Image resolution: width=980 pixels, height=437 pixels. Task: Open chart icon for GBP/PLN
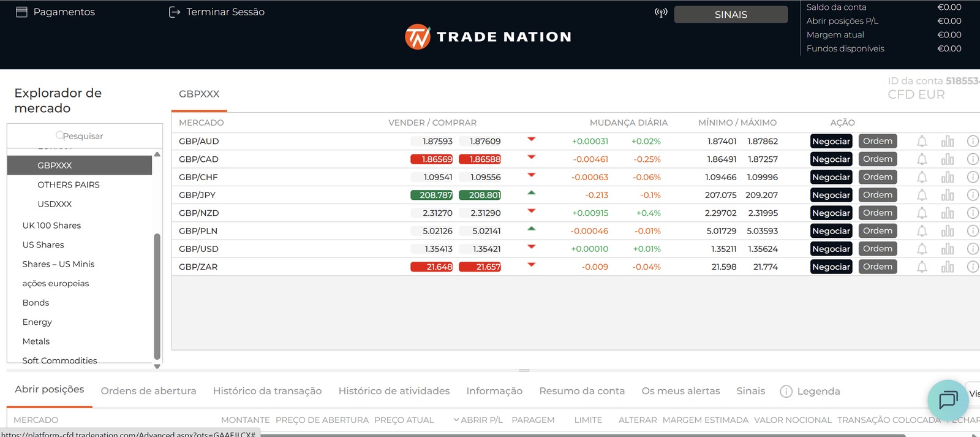(948, 231)
